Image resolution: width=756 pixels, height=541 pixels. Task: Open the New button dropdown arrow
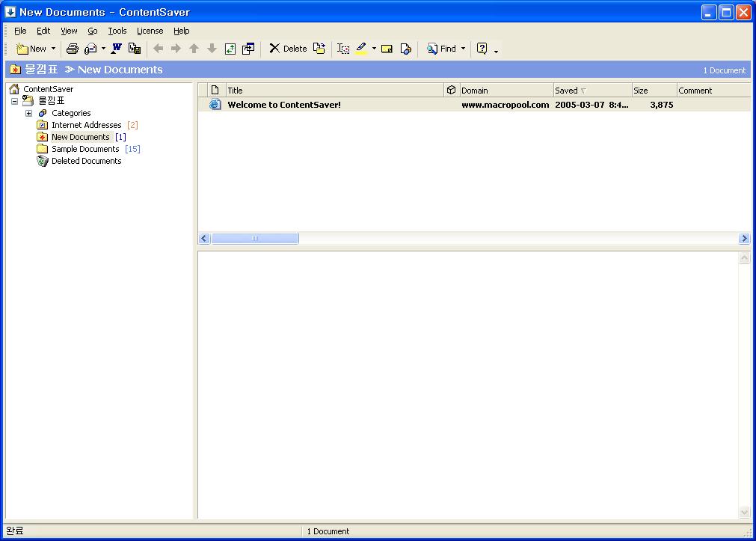coord(53,49)
